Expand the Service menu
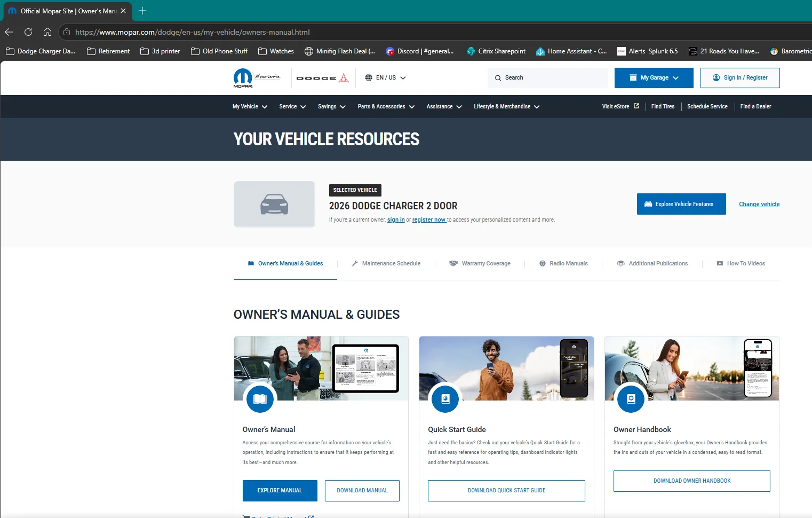The height and width of the screenshot is (518, 812). tap(292, 106)
